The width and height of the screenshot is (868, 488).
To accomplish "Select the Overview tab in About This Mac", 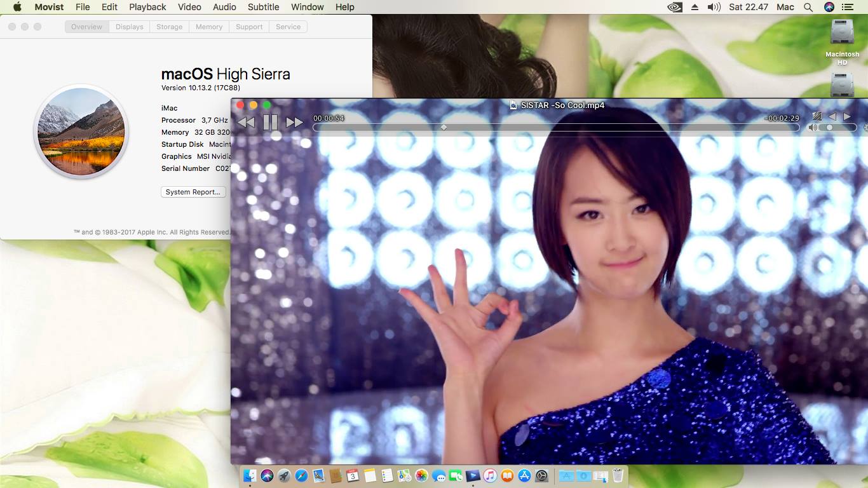I will click(87, 27).
